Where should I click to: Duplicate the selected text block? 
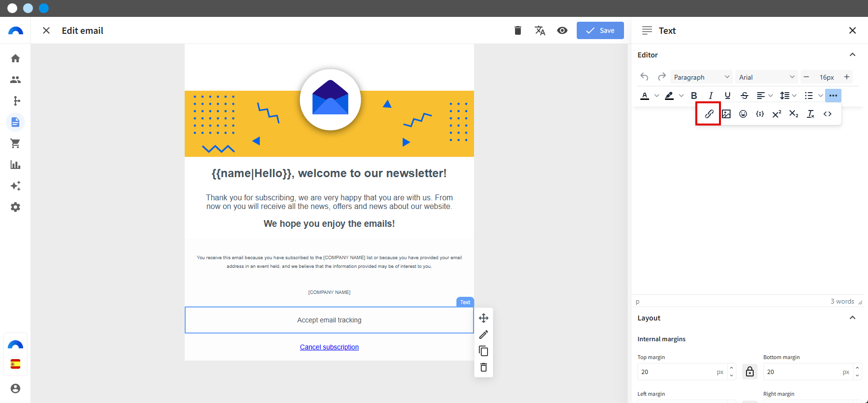[x=484, y=351]
